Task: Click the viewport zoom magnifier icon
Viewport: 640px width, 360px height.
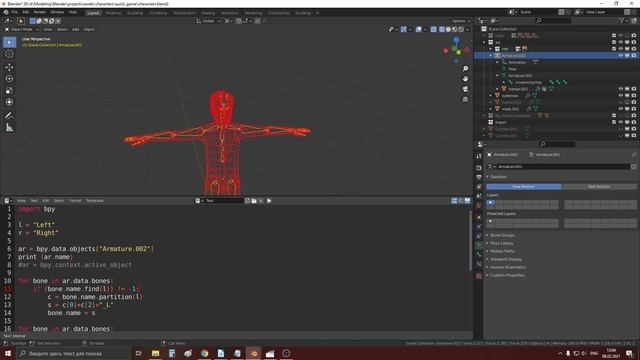Action: pyautogui.click(x=465, y=69)
